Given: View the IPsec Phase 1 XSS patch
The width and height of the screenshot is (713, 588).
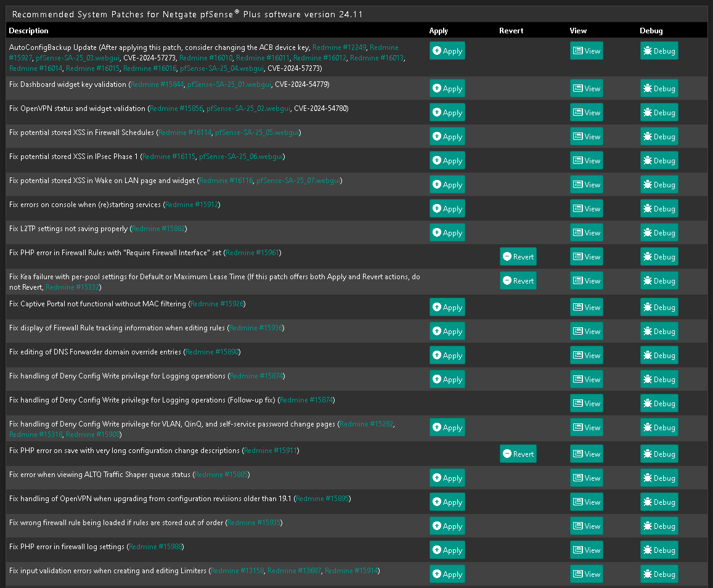Looking at the screenshot, I should pyautogui.click(x=587, y=161).
